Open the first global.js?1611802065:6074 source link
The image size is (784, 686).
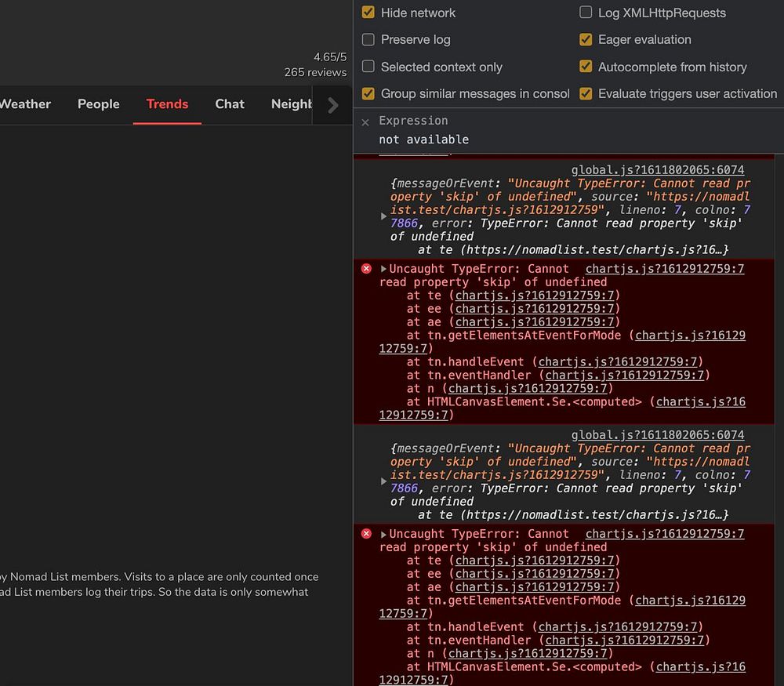tap(657, 170)
